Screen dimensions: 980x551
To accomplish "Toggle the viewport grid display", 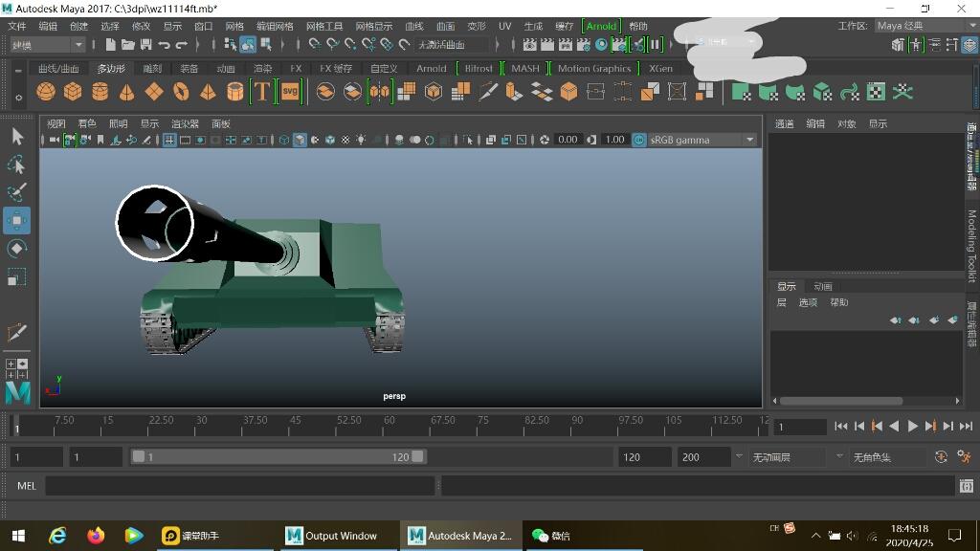I will coord(169,140).
